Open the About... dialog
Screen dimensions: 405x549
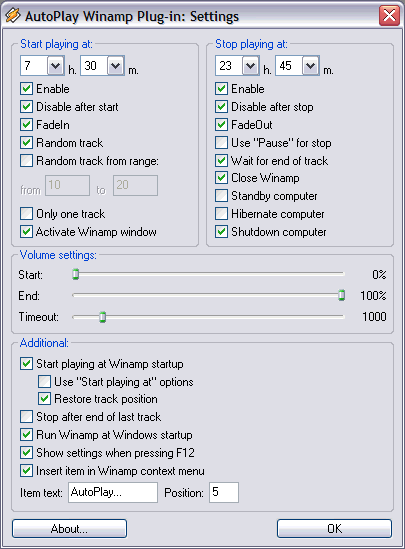[x=69, y=528]
